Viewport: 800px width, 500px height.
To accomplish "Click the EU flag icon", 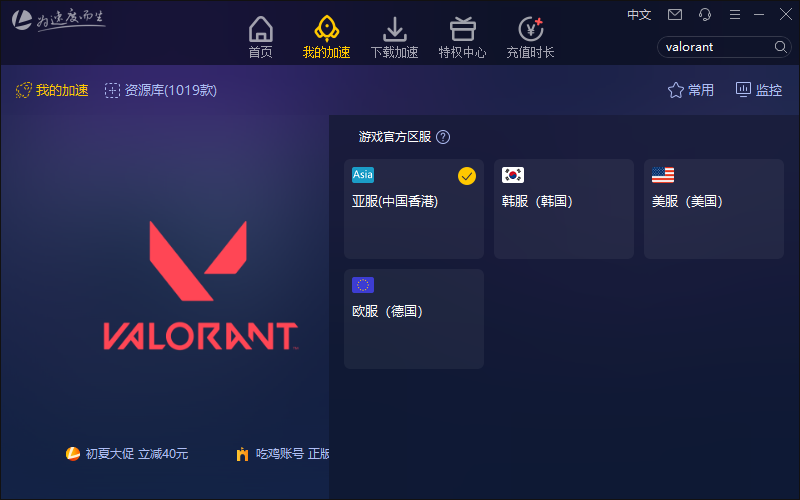I will pyautogui.click(x=363, y=285).
